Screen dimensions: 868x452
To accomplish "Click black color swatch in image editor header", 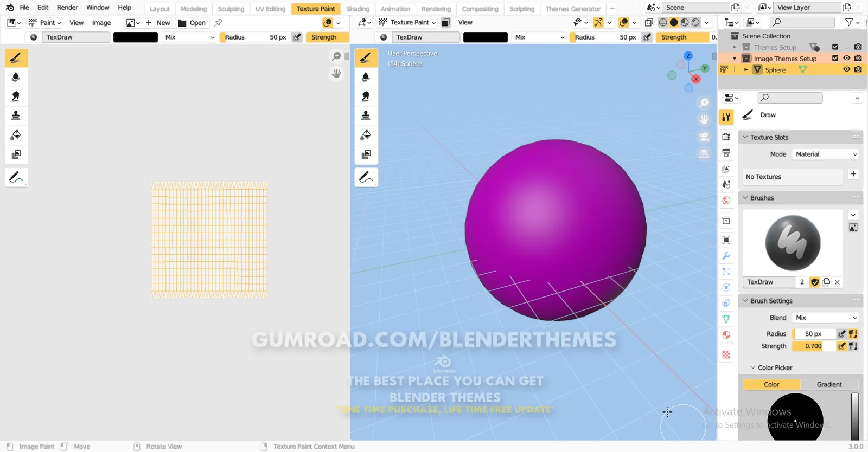I will coord(136,37).
